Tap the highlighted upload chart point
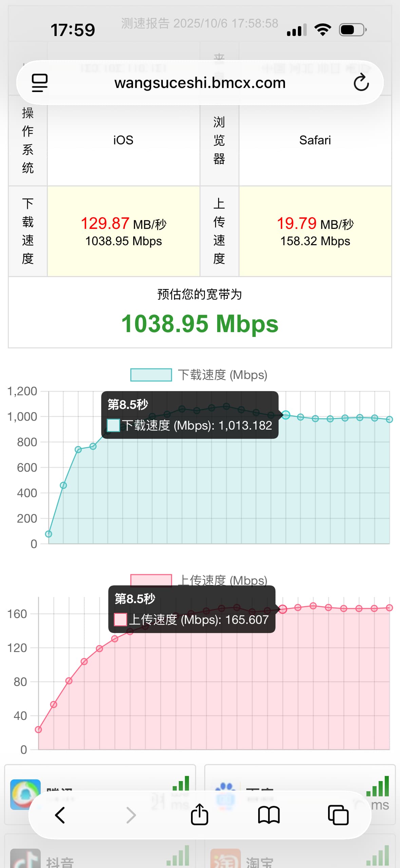The height and width of the screenshot is (868, 400). (283, 609)
